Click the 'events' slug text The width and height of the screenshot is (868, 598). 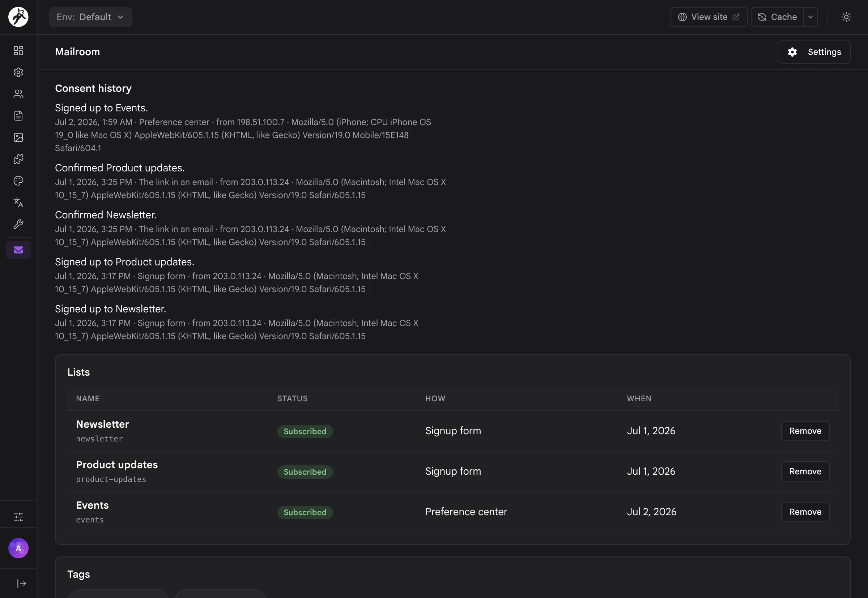pyautogui.click(x=90, y=520)
